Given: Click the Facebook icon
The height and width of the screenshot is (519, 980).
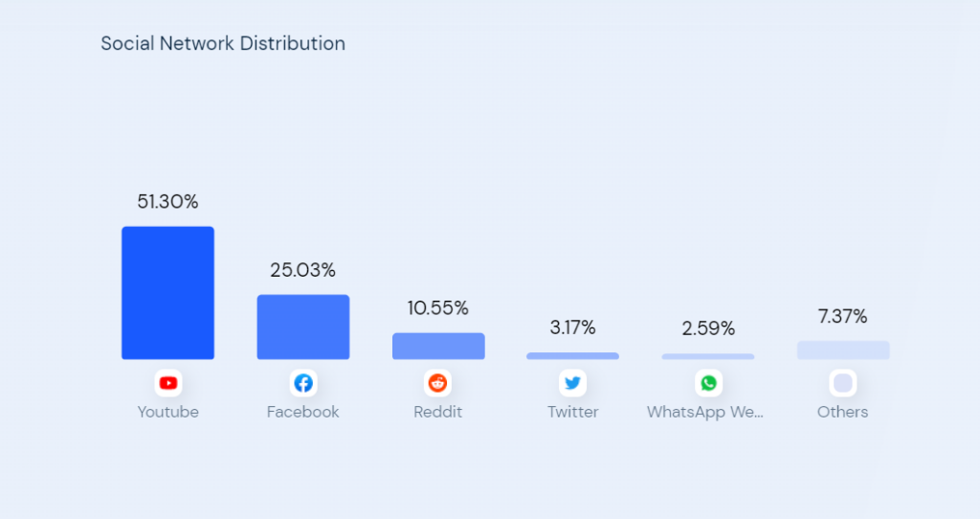Looking at the screenshot, I should [303, 383].
